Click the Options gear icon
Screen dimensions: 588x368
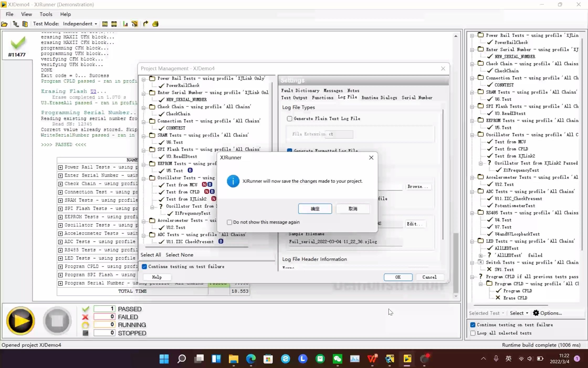536,313
